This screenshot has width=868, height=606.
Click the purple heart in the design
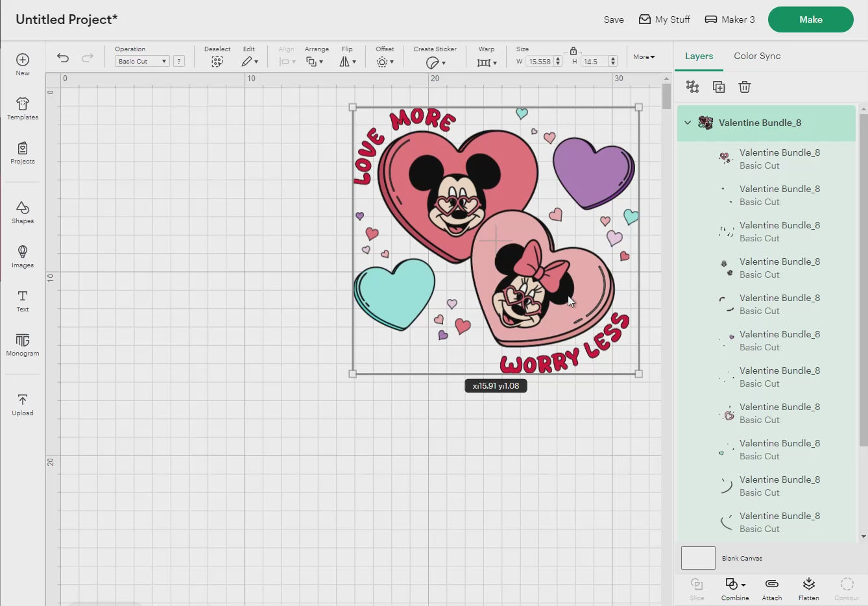pos(593,172)
